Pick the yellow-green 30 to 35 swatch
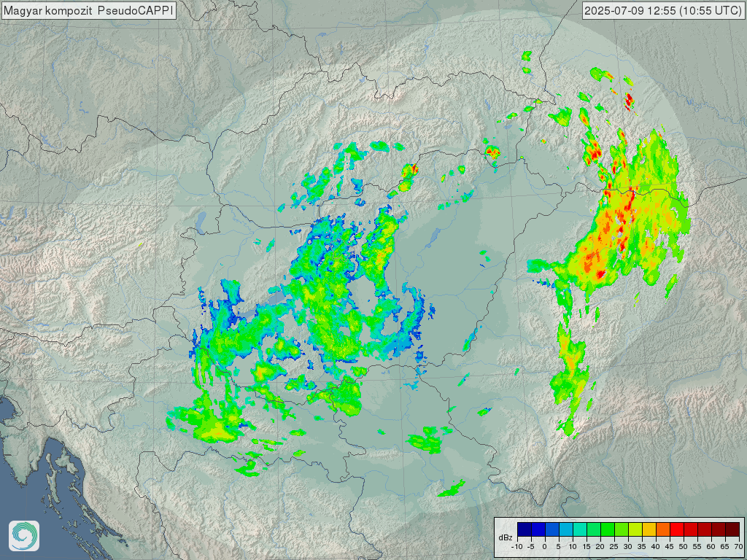747x560 pixels. (635, 529)
